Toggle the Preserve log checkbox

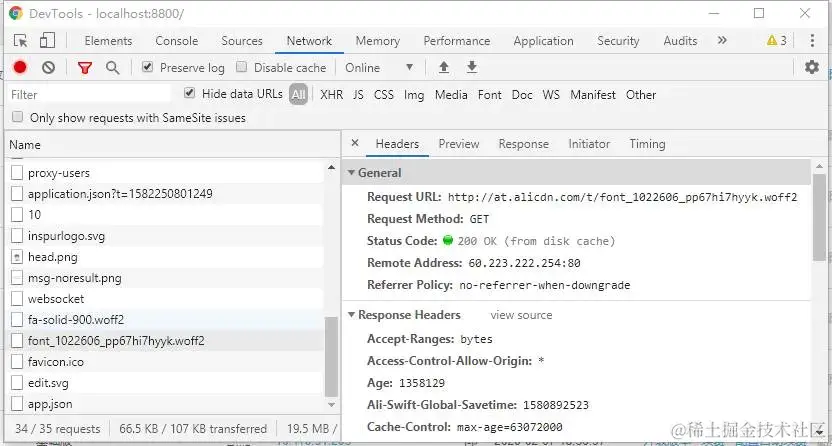pos(148,67)
